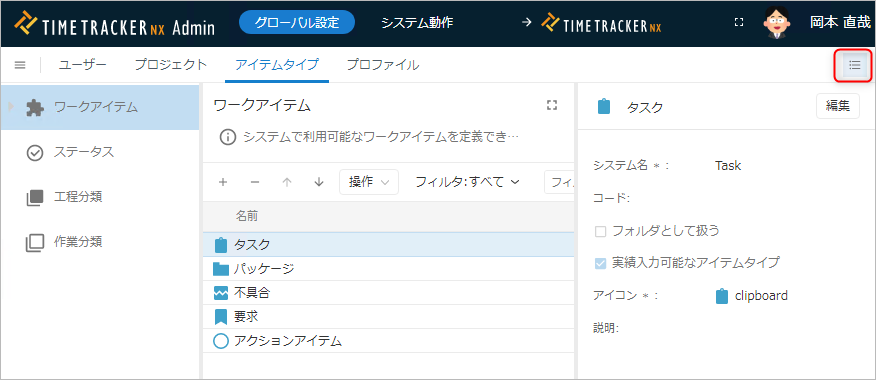Select the 不具合 row in the list

click(x=388, y=292)
